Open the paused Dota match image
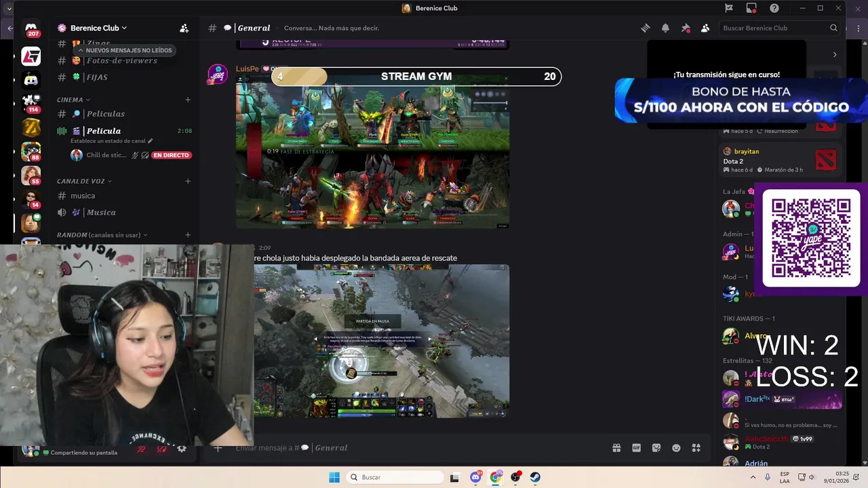The image size is (868, 488). click(x=381, y=341)
